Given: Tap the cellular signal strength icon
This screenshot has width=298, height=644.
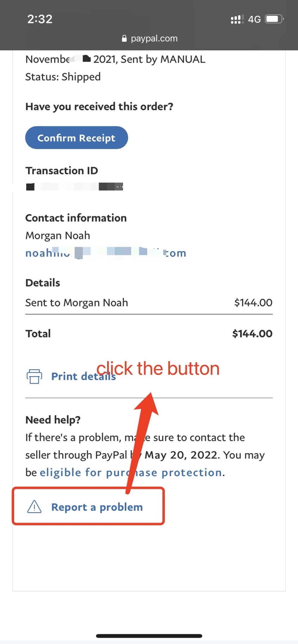Looking at the screenshot, I should (237, 19).
